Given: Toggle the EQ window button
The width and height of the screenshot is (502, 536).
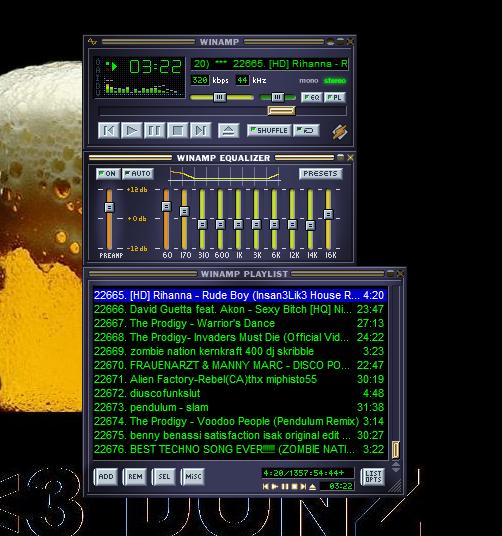Looking at the screenshot, I should [312, 97].
